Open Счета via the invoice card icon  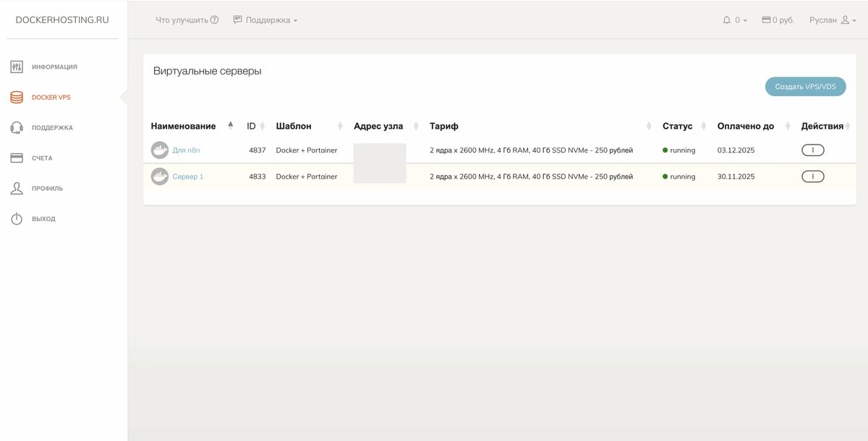coord(16,158)
